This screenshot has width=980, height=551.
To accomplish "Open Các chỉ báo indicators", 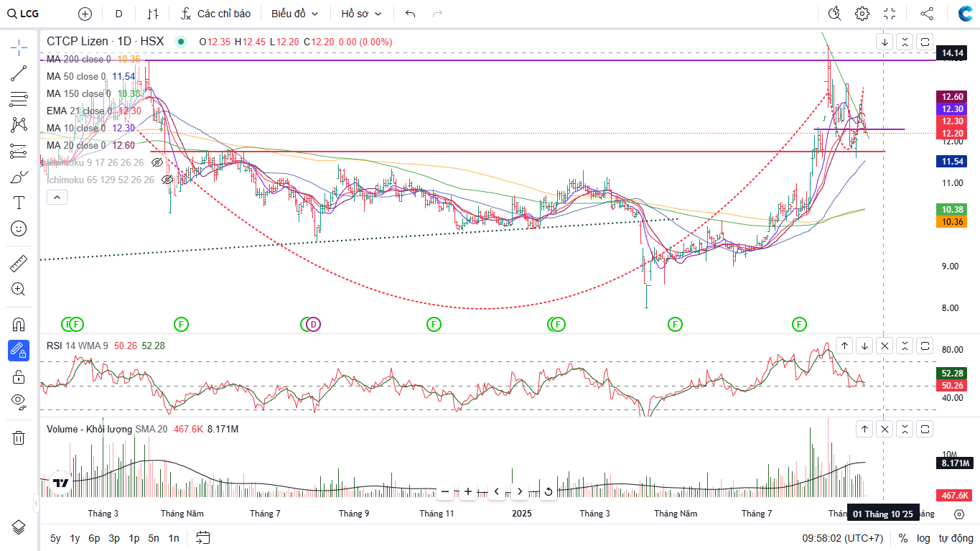I will [215, 14].
